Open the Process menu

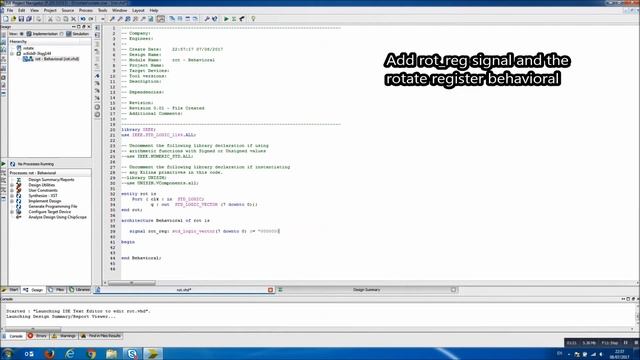coord(86,10)
